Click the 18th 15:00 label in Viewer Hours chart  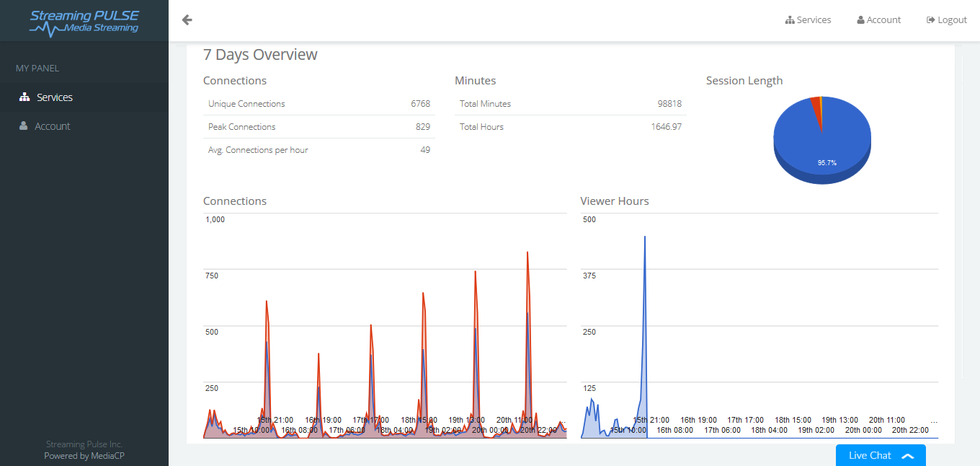[793, 420]
